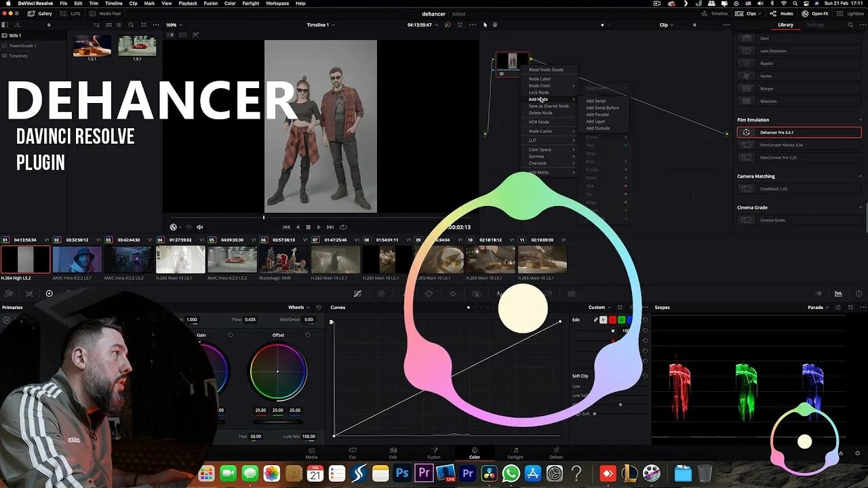
Task: Select Dehancer Pro 3.4.1 plugin
Action: tap(799, 133)
